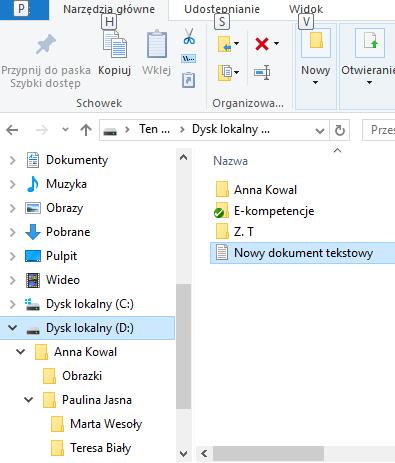395x463 pixels.
Task: Select Muzyka in navigation pane
Action: [66, 184]
